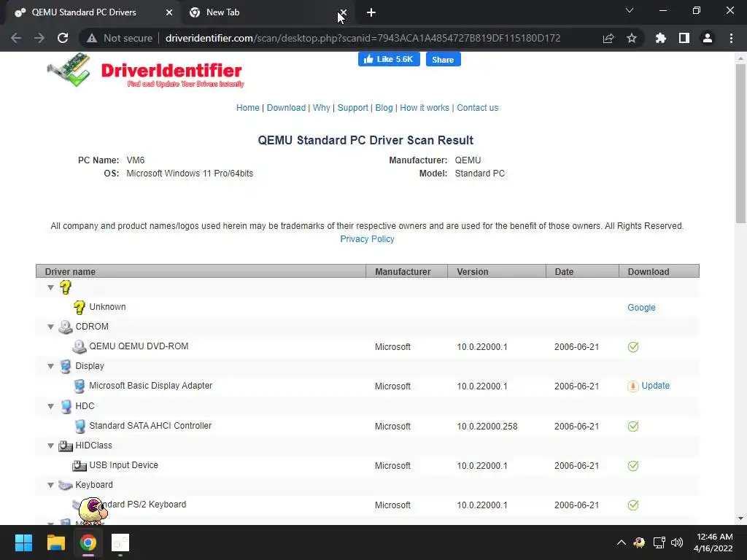Reload the page with refresh icon
747x560 pixels.
[x=63, y=38]
